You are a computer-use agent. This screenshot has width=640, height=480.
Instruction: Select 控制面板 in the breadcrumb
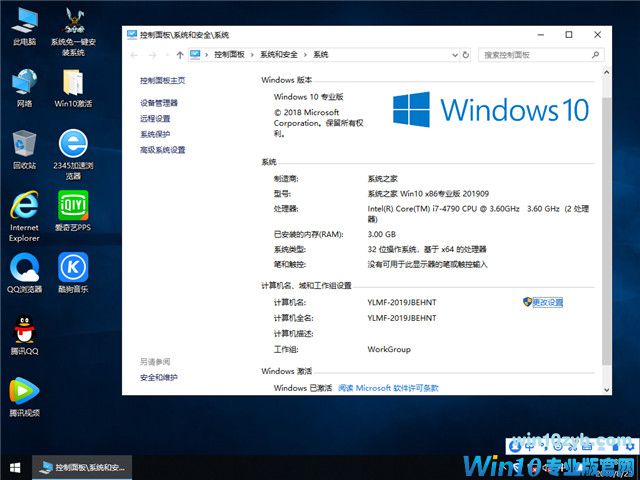(229, 55)
